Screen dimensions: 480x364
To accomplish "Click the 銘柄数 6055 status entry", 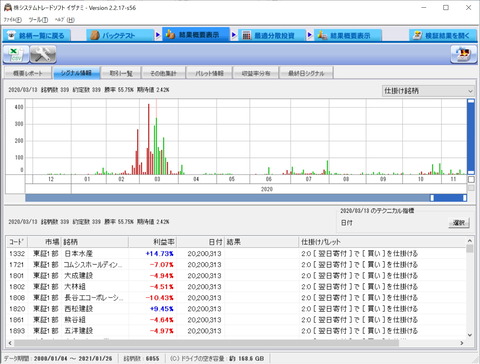I will tap(141, 358).
